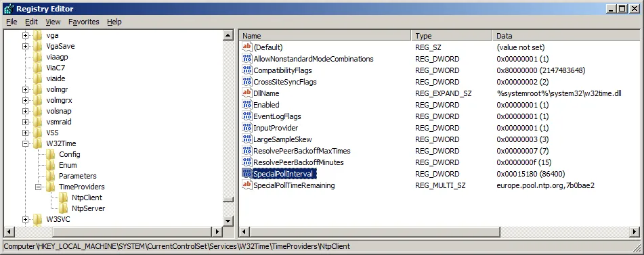Viewport: 644px width, 255px height.
Task: Click values pane scroll left arrow
Action: (244, 231)
